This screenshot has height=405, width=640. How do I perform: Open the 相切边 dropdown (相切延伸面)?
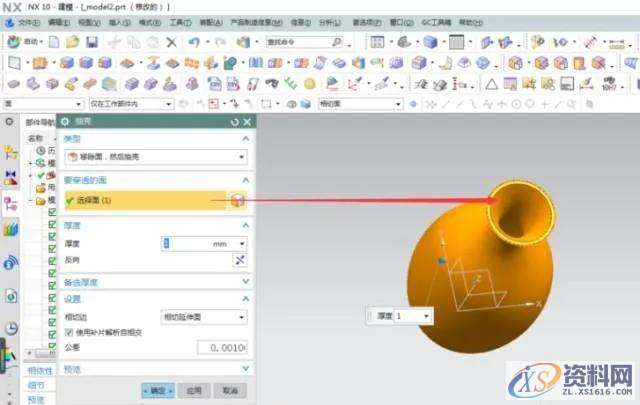[204, 317]
